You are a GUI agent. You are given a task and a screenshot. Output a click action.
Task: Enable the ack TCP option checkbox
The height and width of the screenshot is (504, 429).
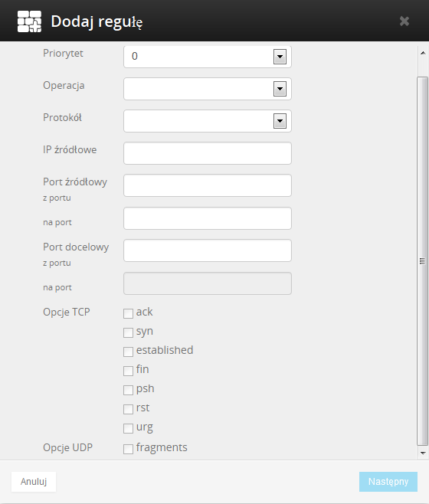[128, 313]
